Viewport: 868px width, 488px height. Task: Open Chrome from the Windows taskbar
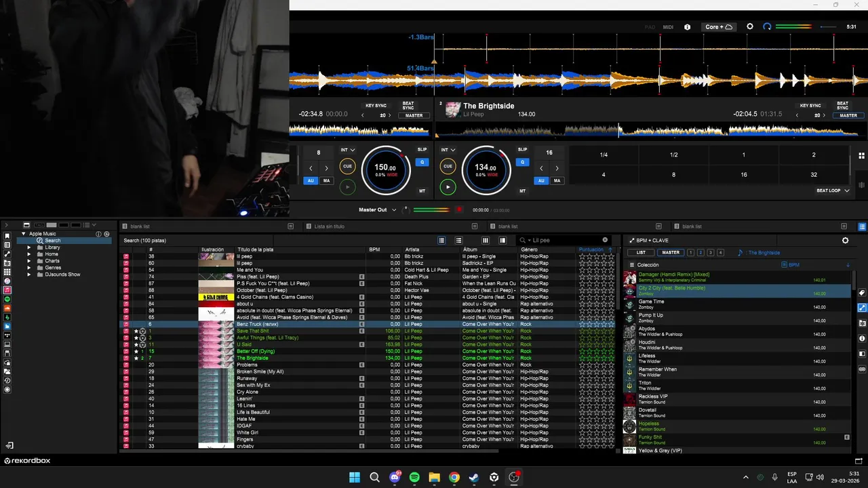454,477
